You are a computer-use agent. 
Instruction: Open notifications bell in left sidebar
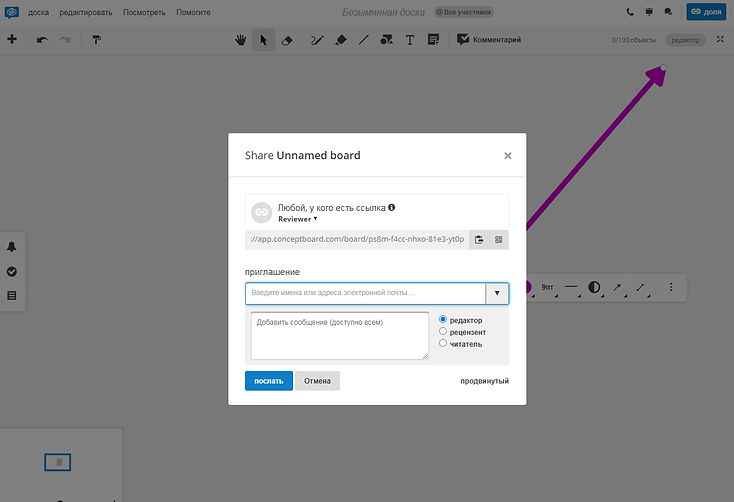(12, 247)
